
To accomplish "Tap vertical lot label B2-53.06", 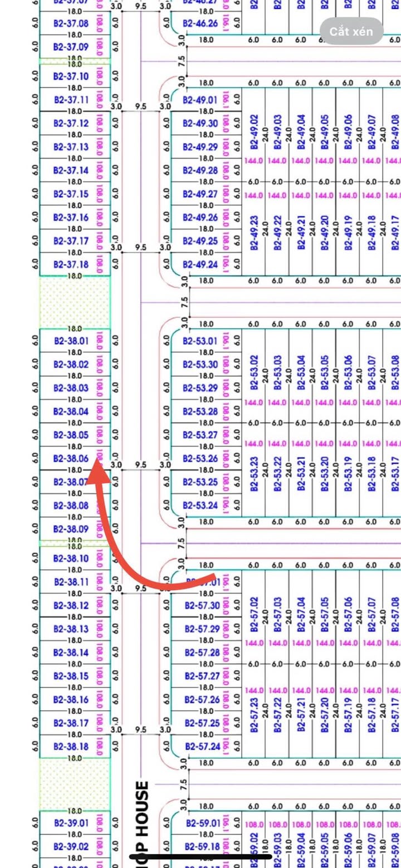I will (x=349, y=374).
